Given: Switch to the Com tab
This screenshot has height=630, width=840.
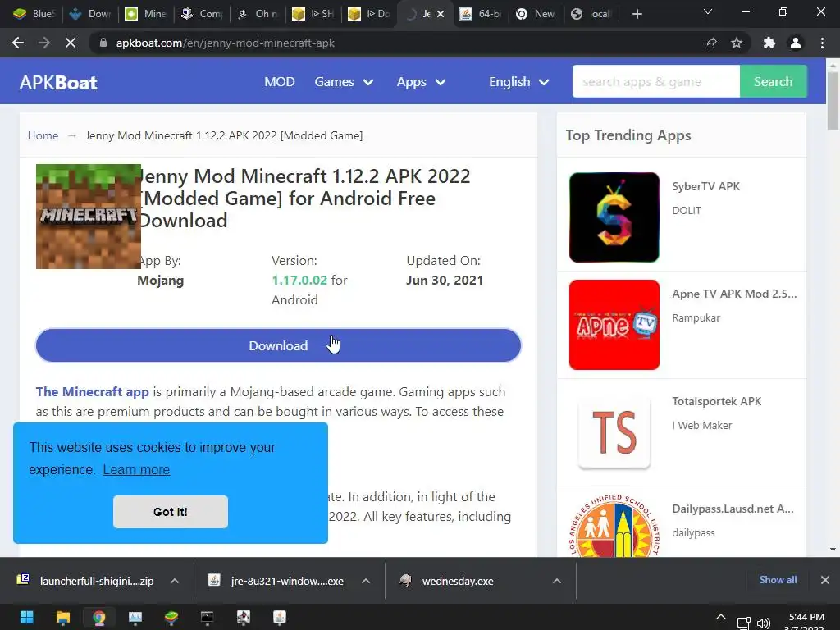Looking at the screenshot, I should tap(202, 14).
